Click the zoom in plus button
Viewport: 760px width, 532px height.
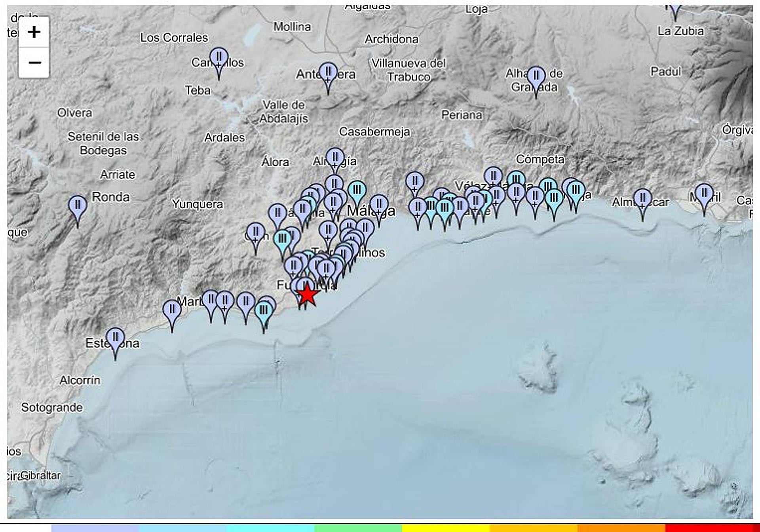[x=34, y=32]
